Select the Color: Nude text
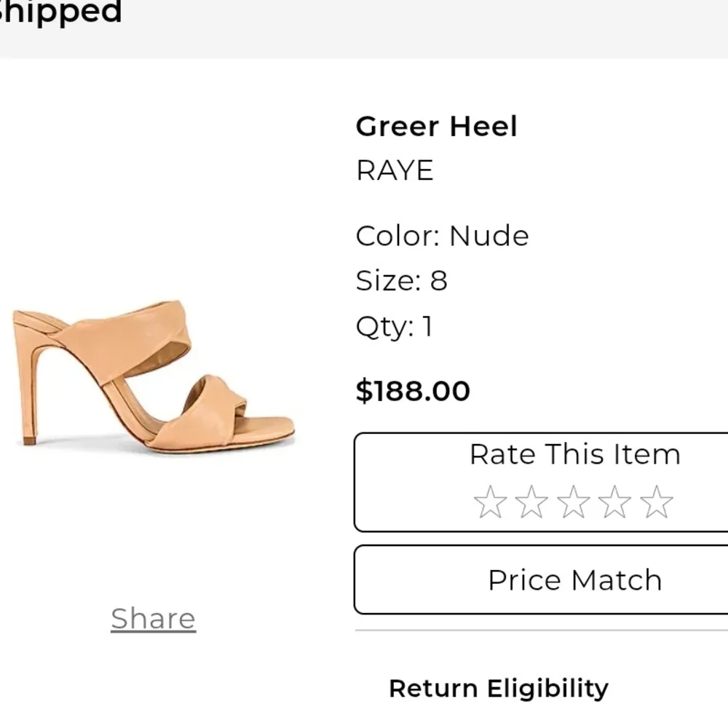Screen dimensions: 728x728 442,236
